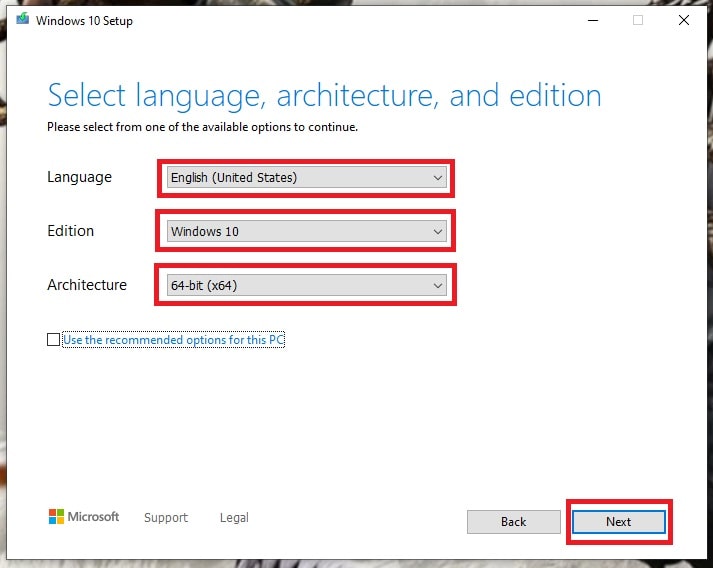Click the Microsoft logo
Image resolution: width=713 pixels, height=568 pixels.
coord(84,517)
